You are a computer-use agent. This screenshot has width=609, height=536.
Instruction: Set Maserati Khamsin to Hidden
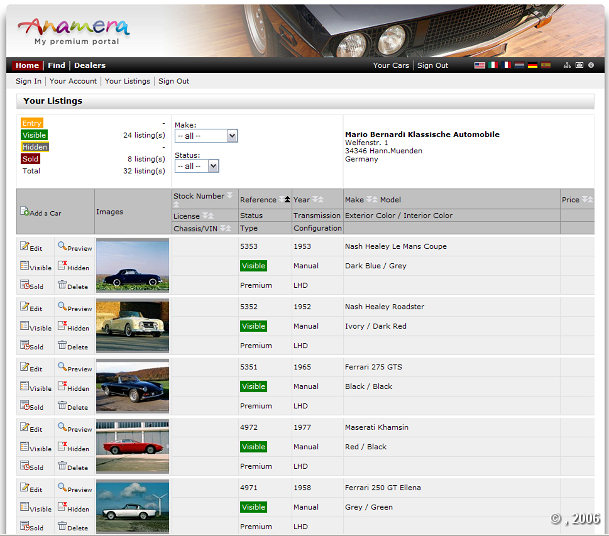coord(73,447)
